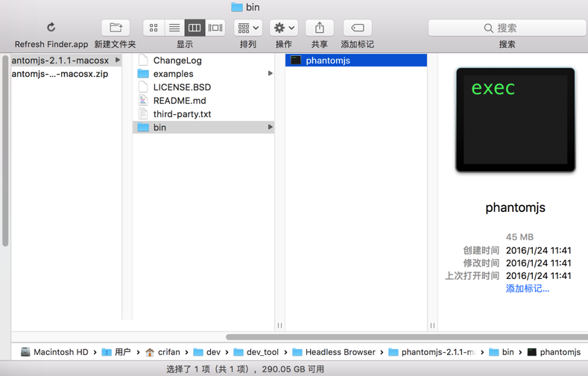Click the phantomjs icon in path bar
Image resolution: width=588 pixels, height=376 pixels.
tap(532, 352)
